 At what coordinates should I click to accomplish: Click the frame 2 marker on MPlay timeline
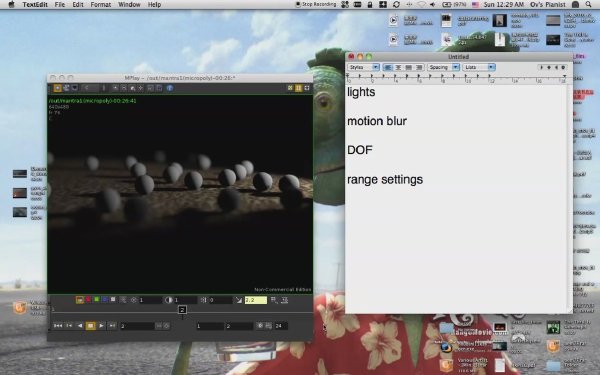[183, 310]
